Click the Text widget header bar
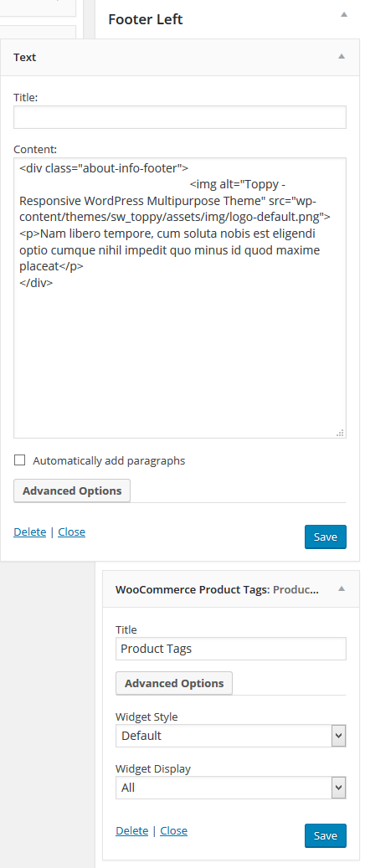The height and width of the screenshot is (868, 365). [x=180, y=57]
